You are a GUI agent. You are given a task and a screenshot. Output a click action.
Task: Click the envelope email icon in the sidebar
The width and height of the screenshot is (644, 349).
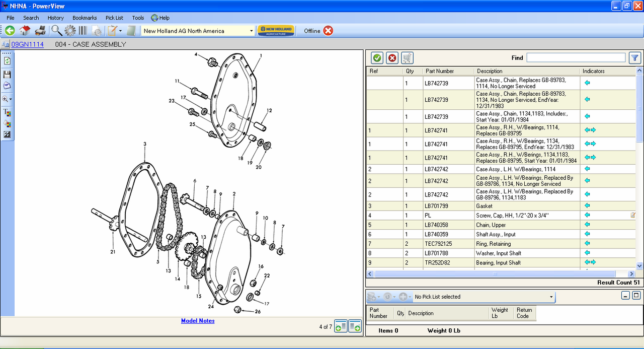(x=7, y=86)
